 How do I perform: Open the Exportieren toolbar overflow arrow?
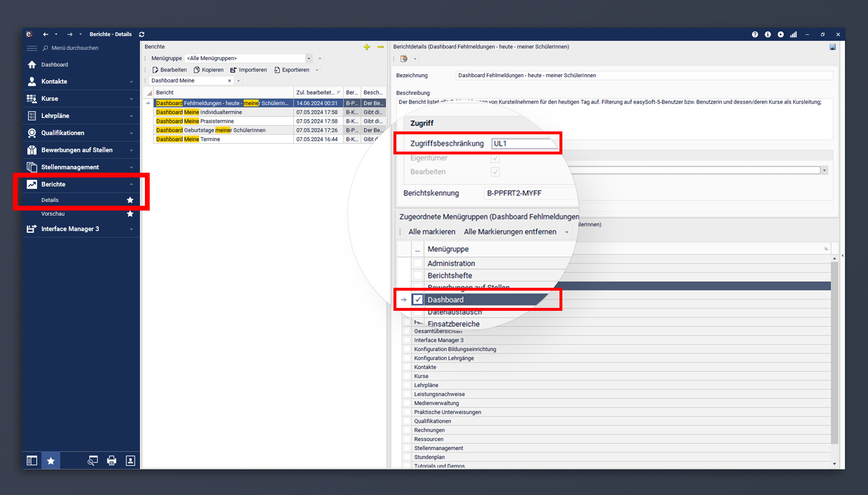[x=317, y=70]
